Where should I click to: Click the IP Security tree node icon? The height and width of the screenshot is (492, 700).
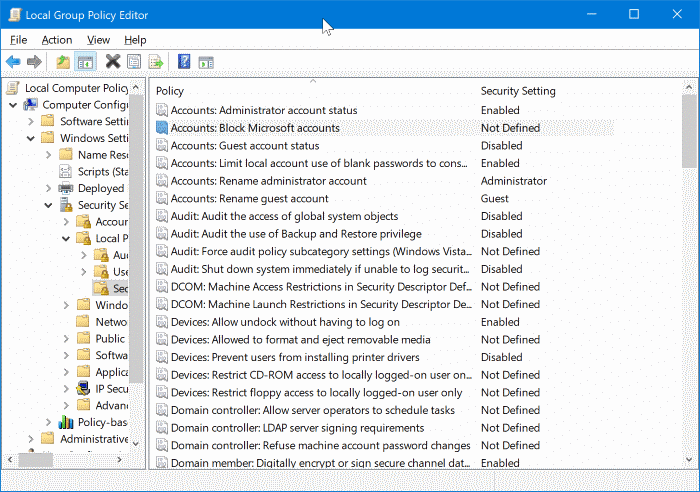[x=83, y=388]
